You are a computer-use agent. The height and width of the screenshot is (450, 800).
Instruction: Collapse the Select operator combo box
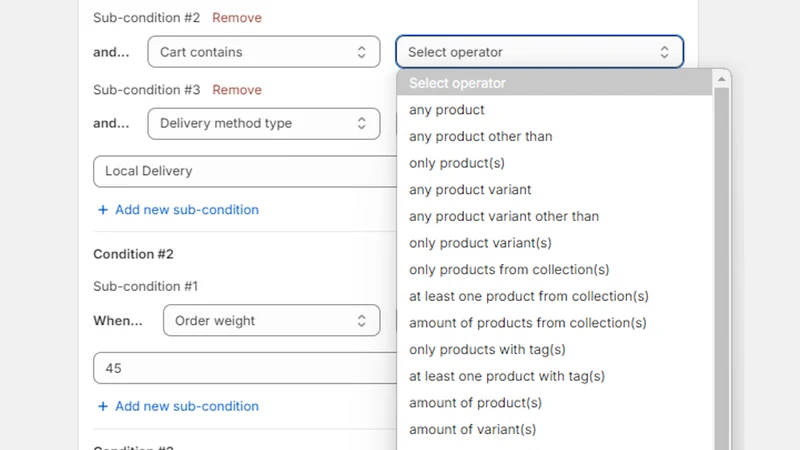pyautogui.click(x=539, y=52)
